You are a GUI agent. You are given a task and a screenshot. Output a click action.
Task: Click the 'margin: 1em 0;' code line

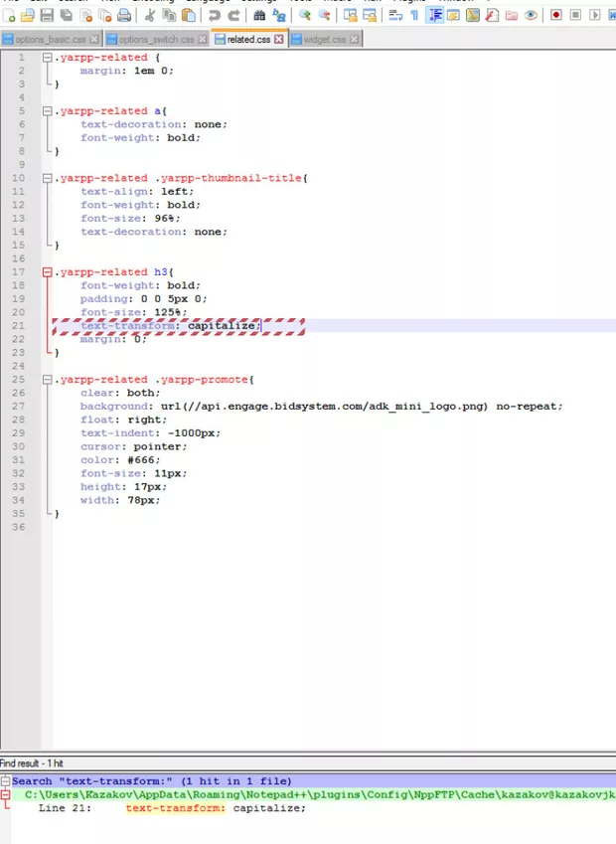(x=127, y=71)
